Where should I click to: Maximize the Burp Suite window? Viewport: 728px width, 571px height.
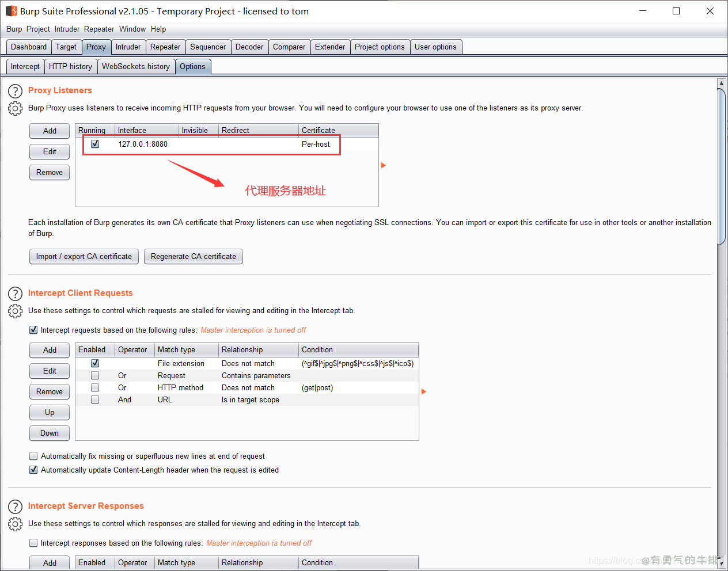tap(676, 11)
